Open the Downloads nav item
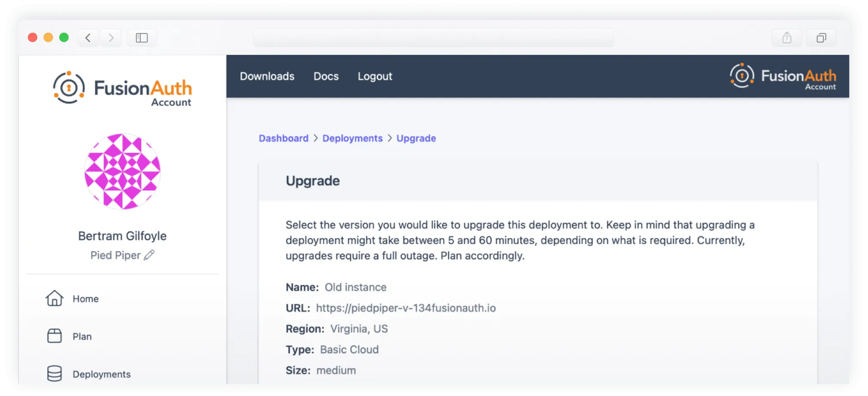The image size is (868, 396). 267,76
